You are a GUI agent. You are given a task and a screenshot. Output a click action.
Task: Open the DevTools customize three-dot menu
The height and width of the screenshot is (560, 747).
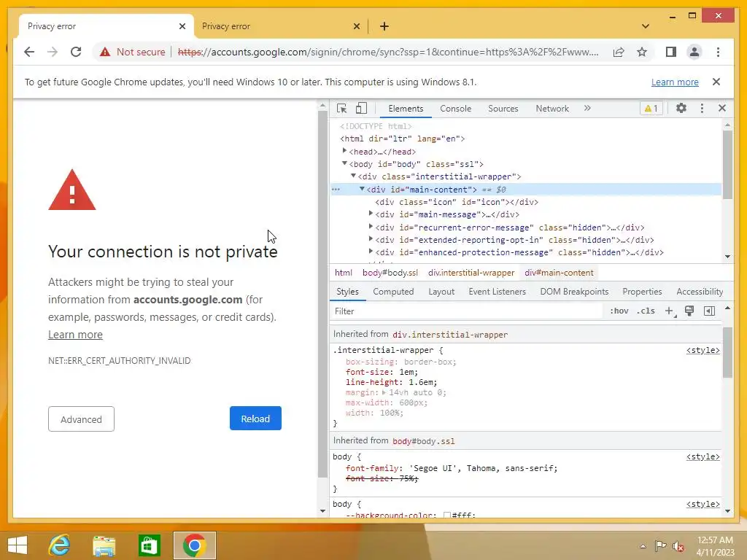(x=702, y=108)
